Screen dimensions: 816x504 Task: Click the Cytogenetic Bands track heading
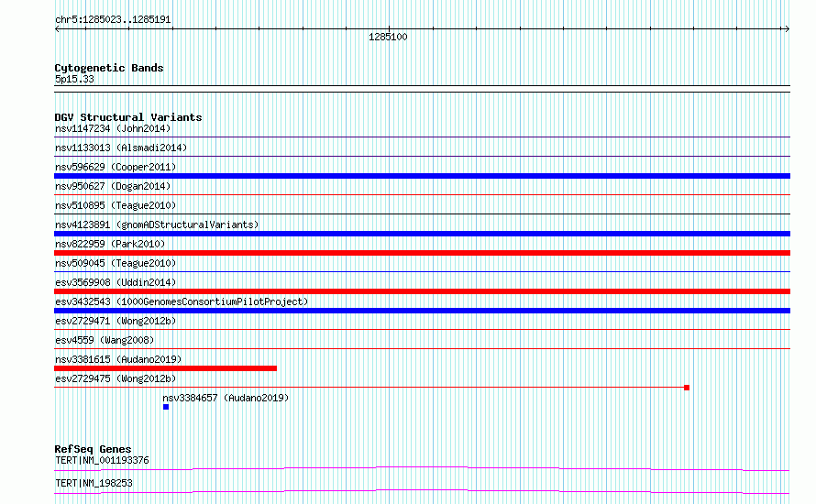coord(109,68)
